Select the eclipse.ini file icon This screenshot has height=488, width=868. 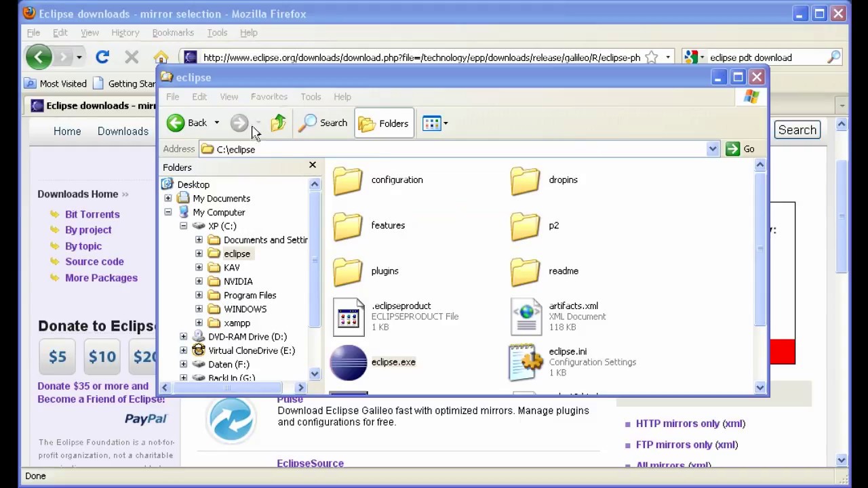pos(526,363)
